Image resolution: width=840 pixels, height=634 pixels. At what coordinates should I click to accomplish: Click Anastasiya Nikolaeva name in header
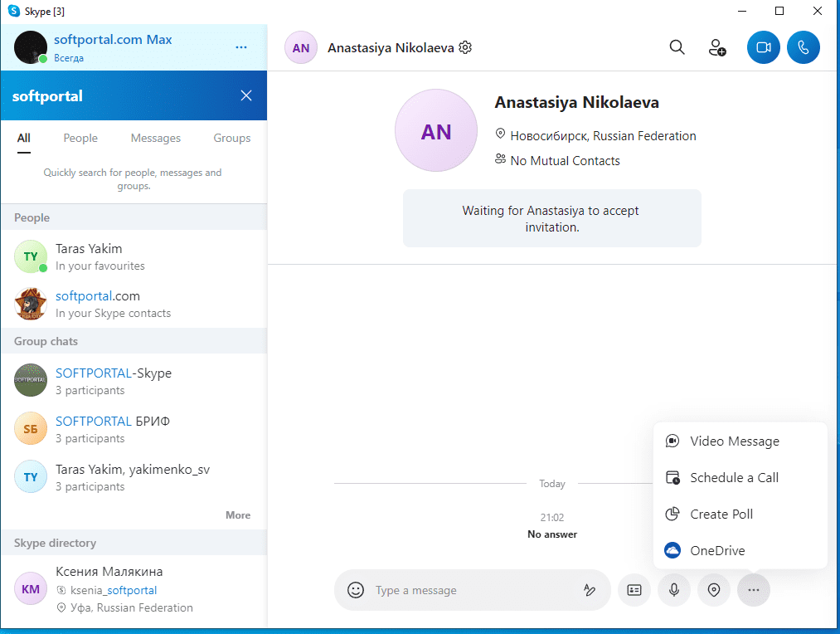[x=391, y=47]
